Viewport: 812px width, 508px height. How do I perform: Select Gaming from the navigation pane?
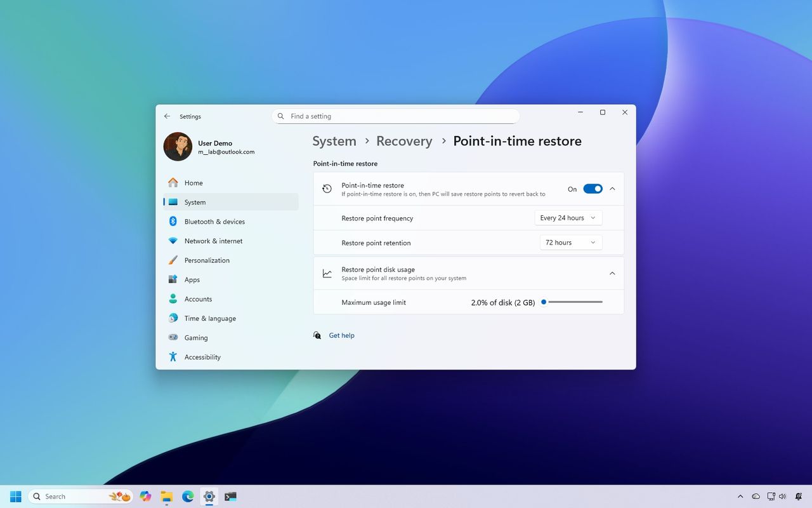[x=196, y=337]
